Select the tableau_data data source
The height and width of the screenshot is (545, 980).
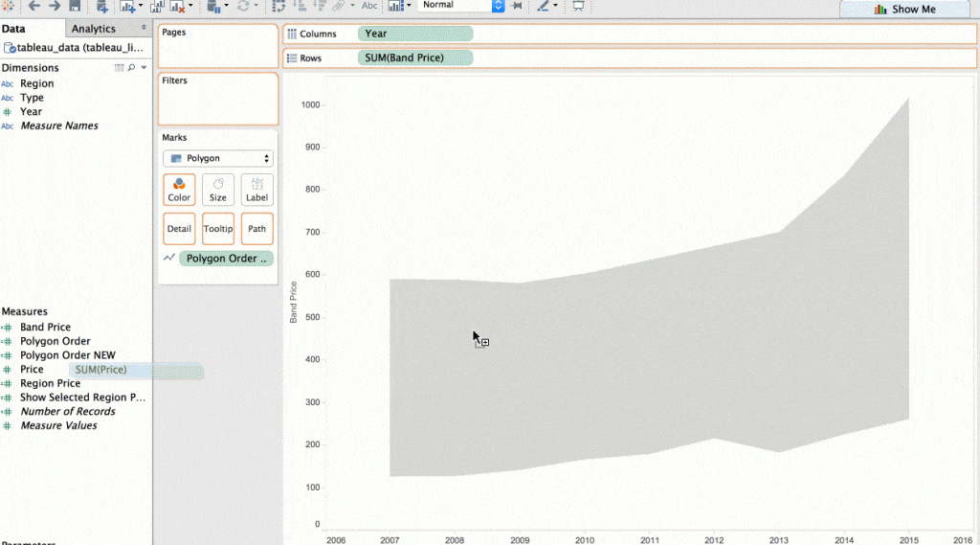click(74, 48)
